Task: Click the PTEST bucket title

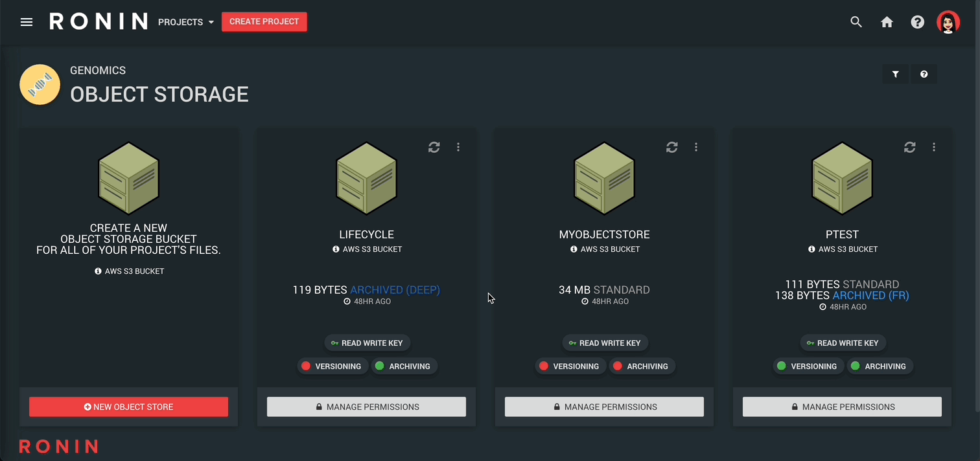Action: point(842,234)
